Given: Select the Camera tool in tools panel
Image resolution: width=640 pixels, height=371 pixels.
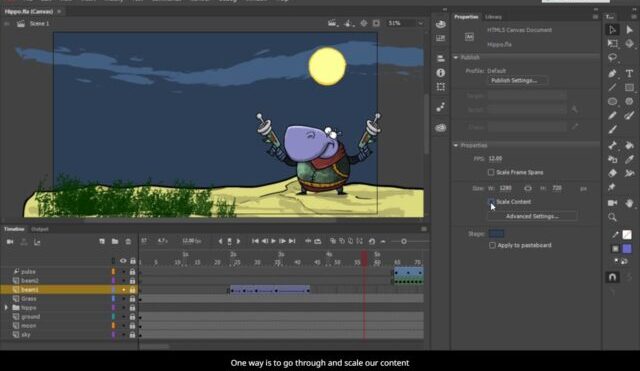Looking at the screenshot, I should (612, 203).
